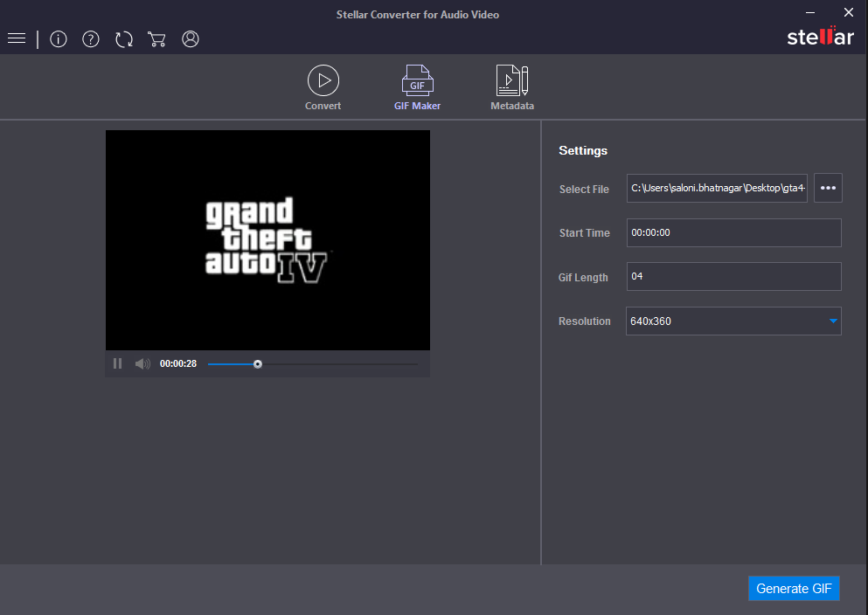
Task: Minimize the Stellar Converter window
Action: click(810, 12)
